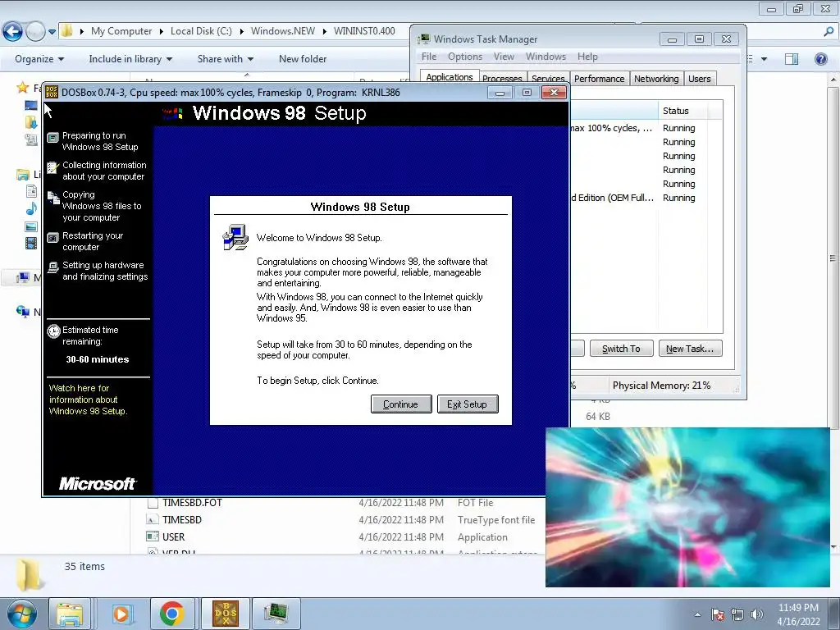
Task: Click the video thumbnail overlay at bottom right
Action: coord(688,507)
